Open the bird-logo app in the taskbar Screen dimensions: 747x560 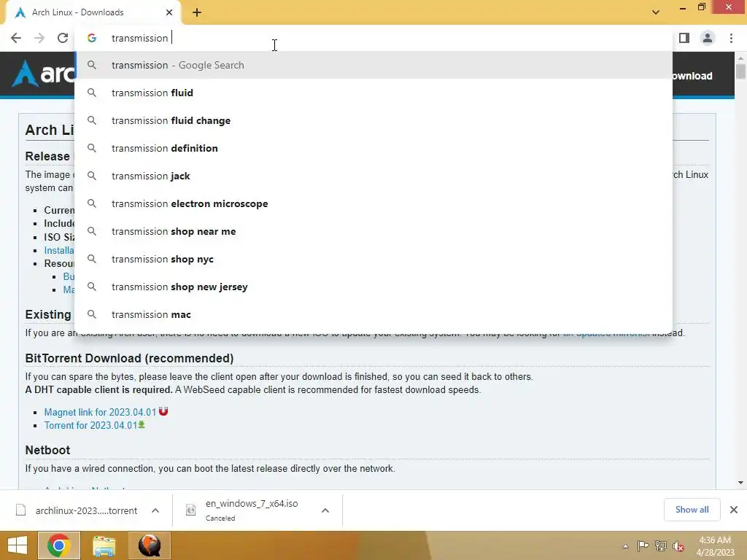point(150,545)
